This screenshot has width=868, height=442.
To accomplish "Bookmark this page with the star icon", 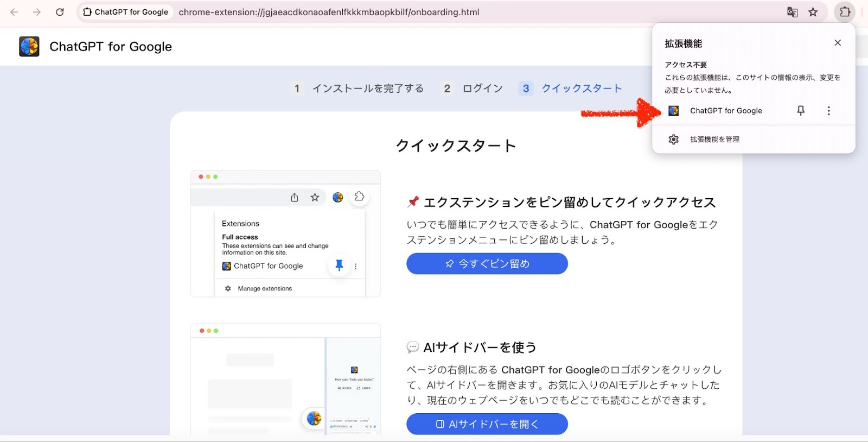I will [x=813, y=12].
